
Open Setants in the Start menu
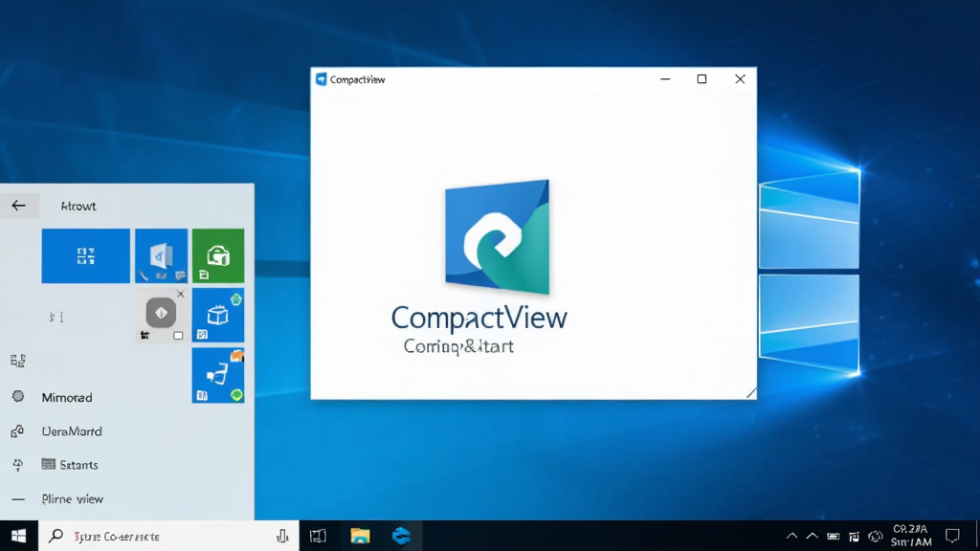pyautogui.click(x=78, y=465)
